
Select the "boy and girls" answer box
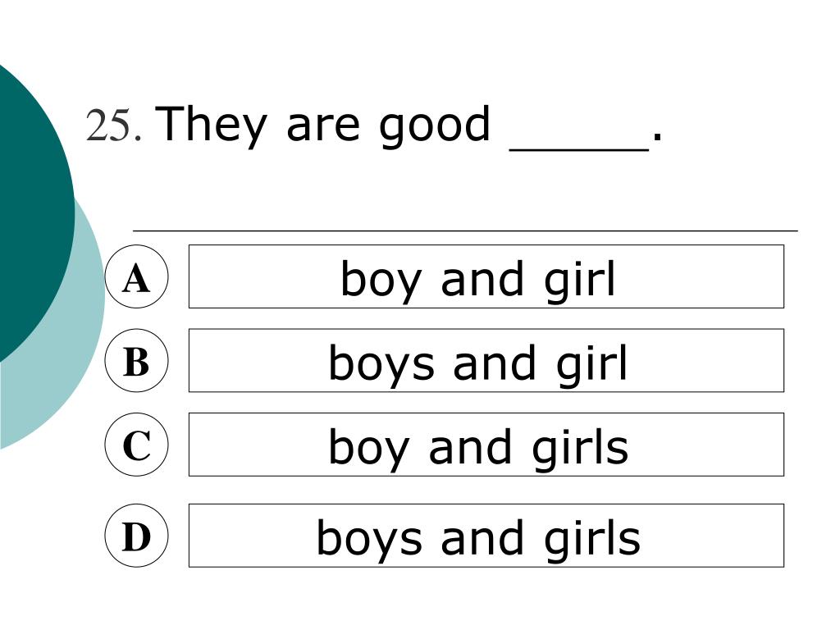coord(486,445)
